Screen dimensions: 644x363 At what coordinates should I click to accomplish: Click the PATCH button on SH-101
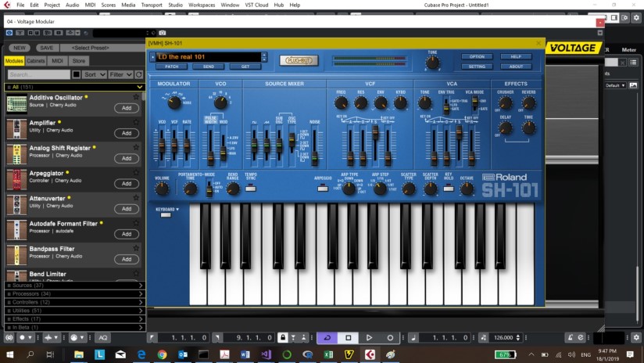[172, 66]
